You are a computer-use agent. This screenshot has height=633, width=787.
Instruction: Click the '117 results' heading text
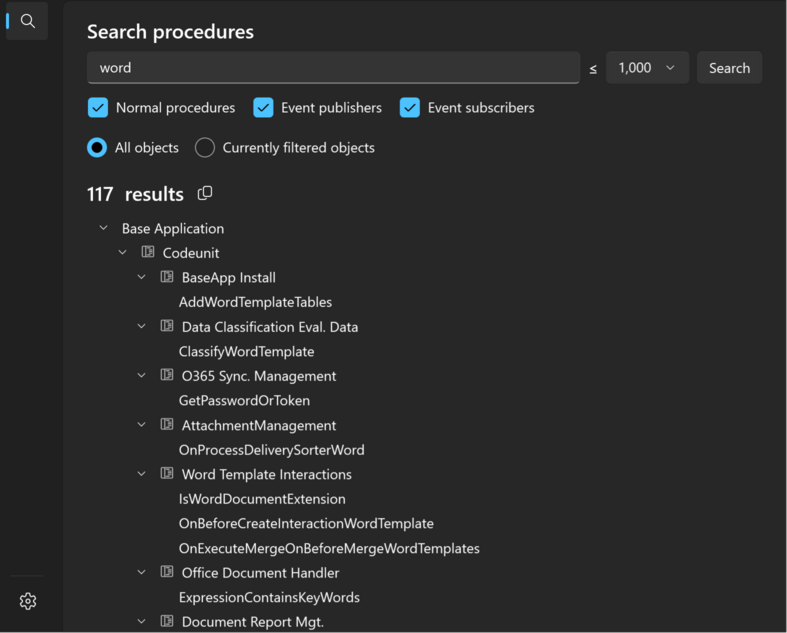pos(136,194)
